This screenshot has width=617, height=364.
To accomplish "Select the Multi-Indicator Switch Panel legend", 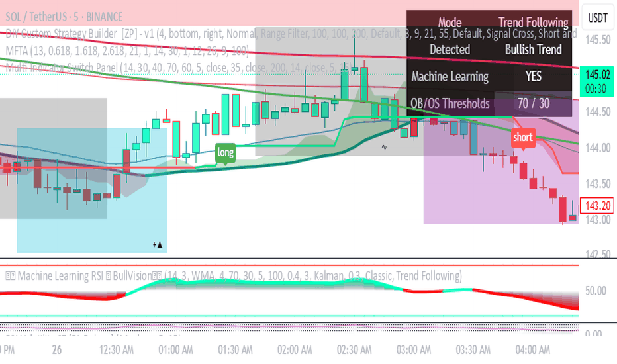I will (179, 68).
